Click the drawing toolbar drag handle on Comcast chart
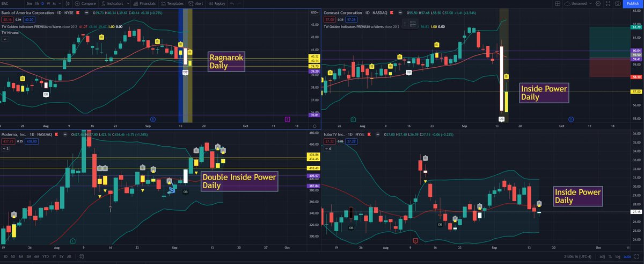The width and height of the screenshot is (644, 264). tap(405, 24)
